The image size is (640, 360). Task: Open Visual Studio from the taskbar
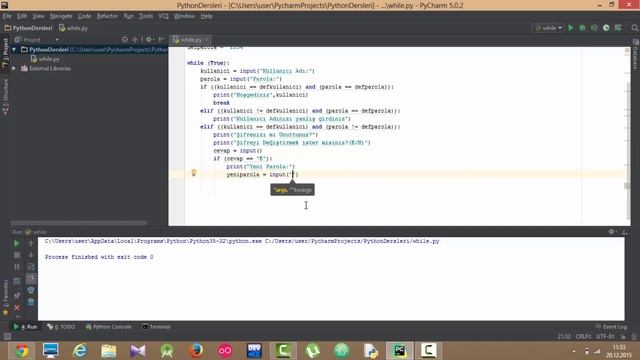pos(138,351)
